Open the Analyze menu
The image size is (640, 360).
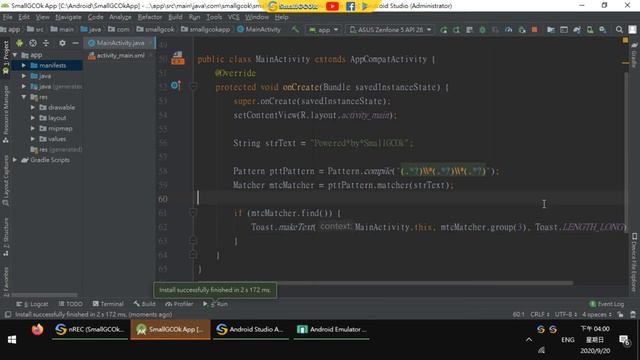coord(120,17)
